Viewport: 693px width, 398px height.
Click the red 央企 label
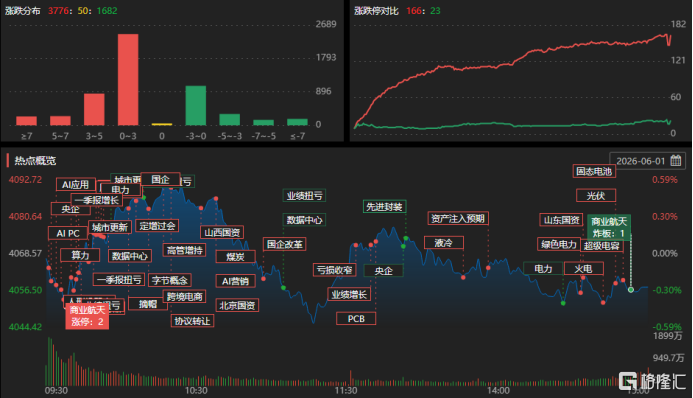[71, 209]
